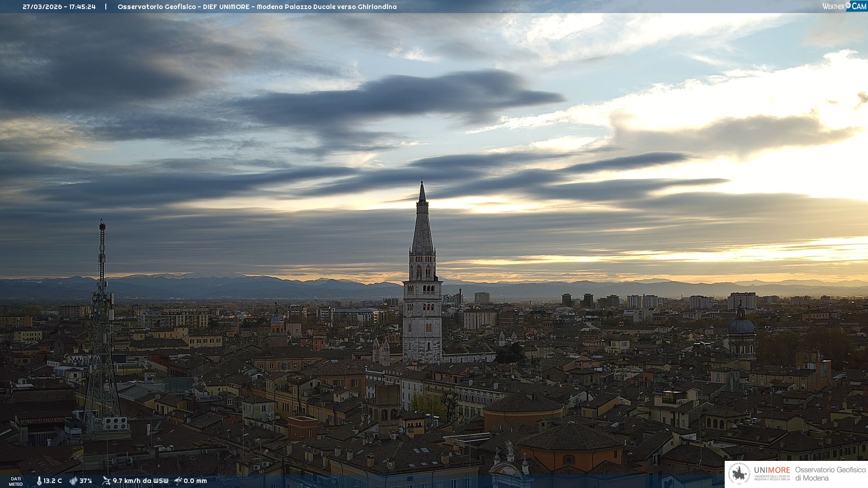This screenshot has height=488, width=868.
Task: Click the anemometer wind speed icon
Action: 106,481
